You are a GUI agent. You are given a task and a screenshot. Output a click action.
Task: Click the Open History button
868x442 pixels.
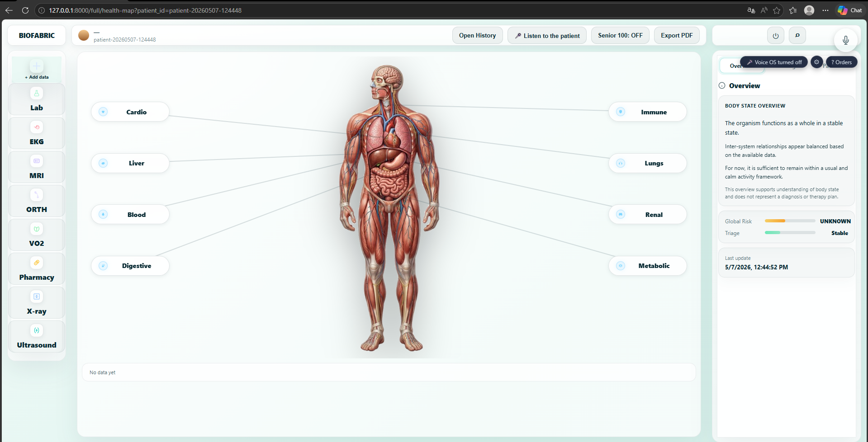pos(477,35)
